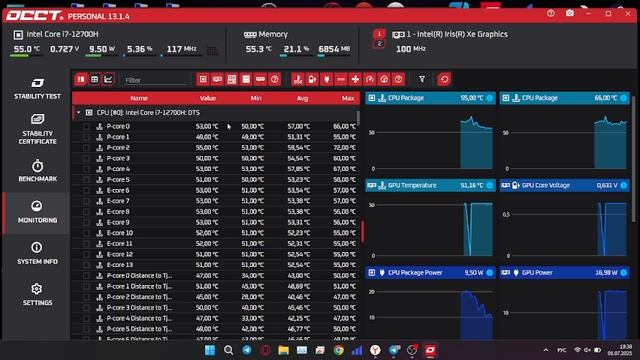Click info dot on GPU Core Voltage graph
This screenshot has width=640, height=360.
coord(624,185)
